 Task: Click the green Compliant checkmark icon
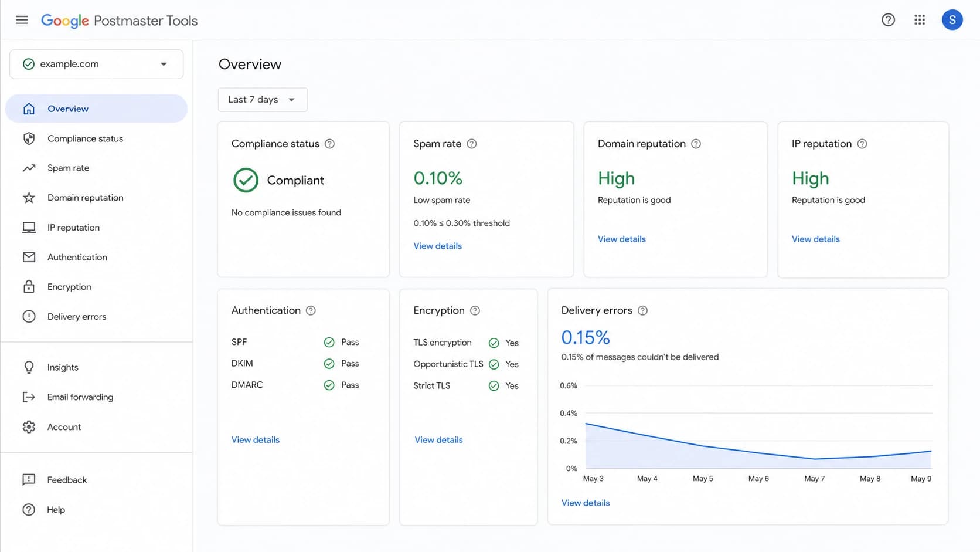pyautogui.click(x=246, y=180)
